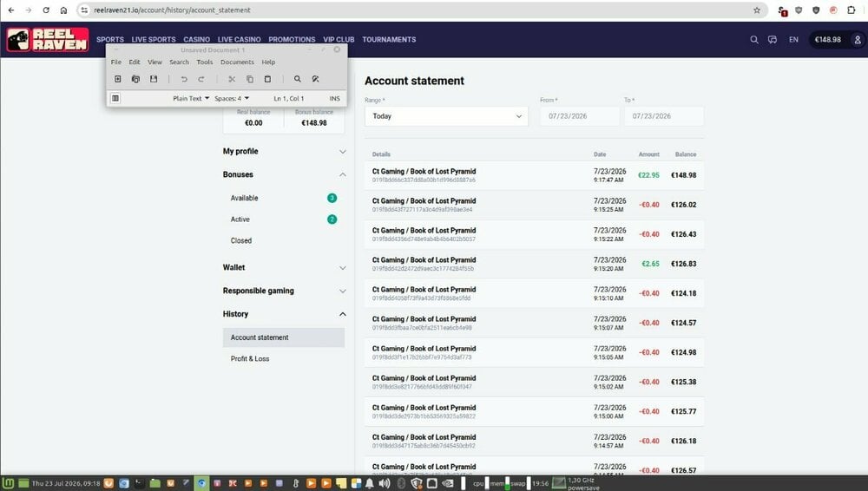Click the save icon in editor toolbar
Viewport: 868px width, 491px height.
(154, 79)
